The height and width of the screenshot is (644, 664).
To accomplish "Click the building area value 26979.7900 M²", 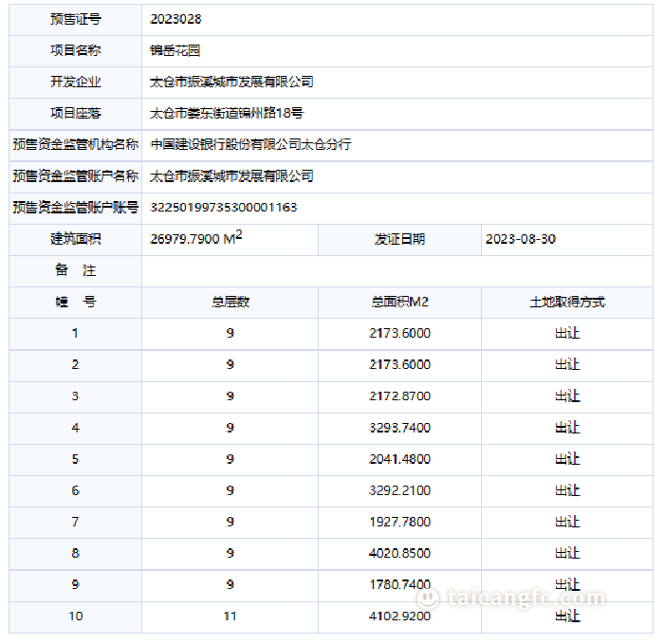I will point(196,239).
